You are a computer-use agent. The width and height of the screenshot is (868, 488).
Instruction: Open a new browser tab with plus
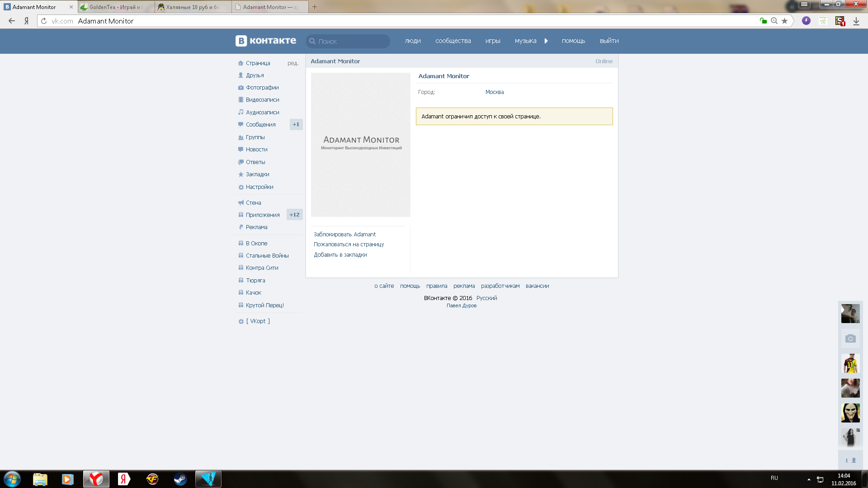[x=315, y=7]
